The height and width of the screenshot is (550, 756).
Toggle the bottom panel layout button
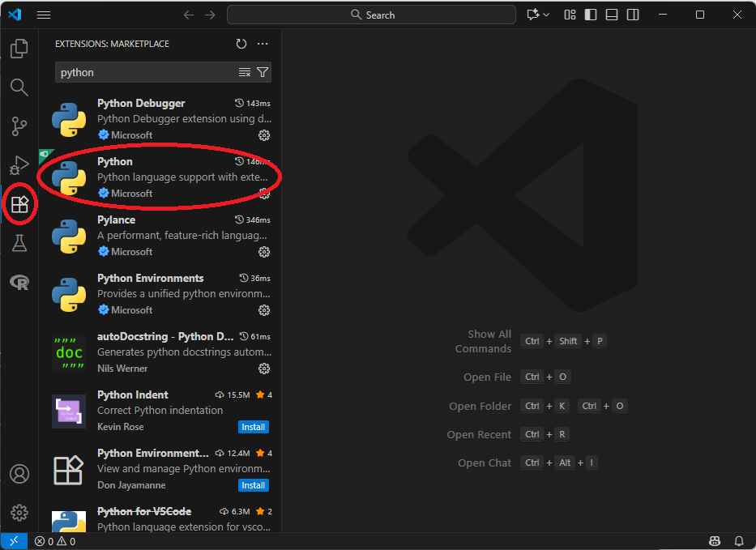[612, 15]
